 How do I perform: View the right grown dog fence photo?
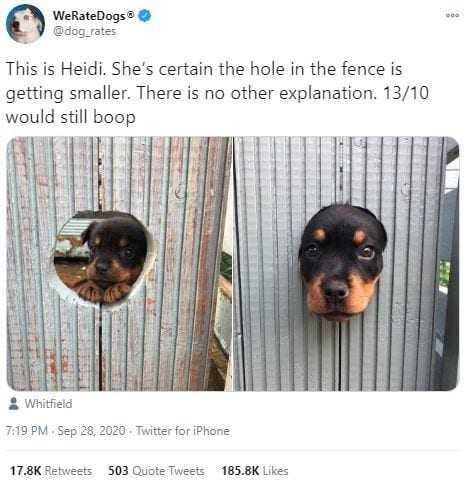click(x=346, y=264)
